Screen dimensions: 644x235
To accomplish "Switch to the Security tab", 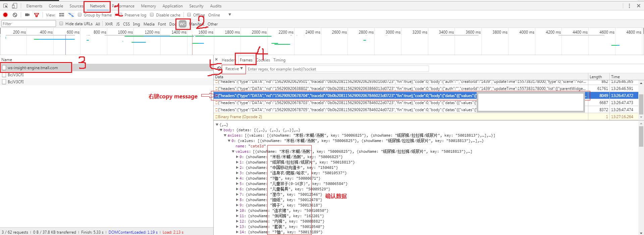I will click(196, 6).
